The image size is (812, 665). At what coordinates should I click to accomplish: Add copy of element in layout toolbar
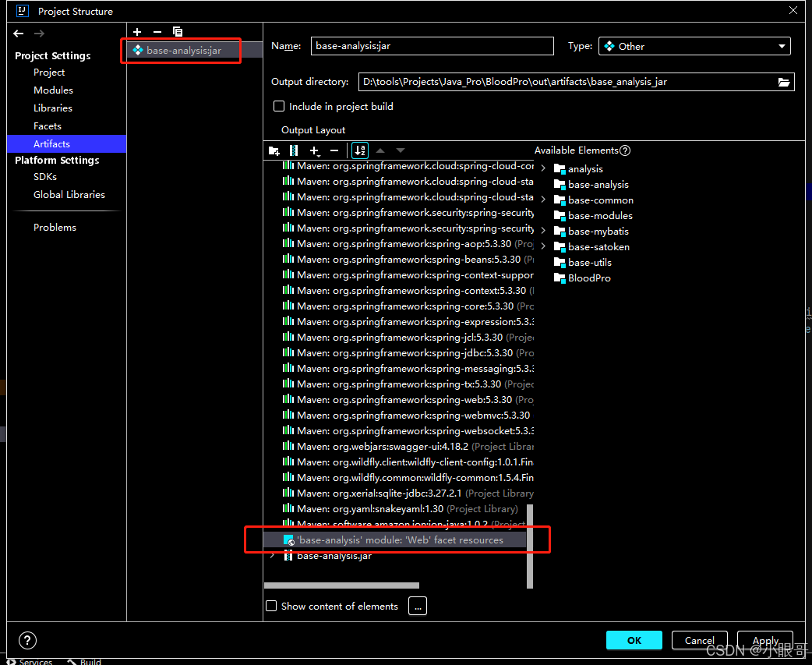pyautogui.click(x=314, y=150)
